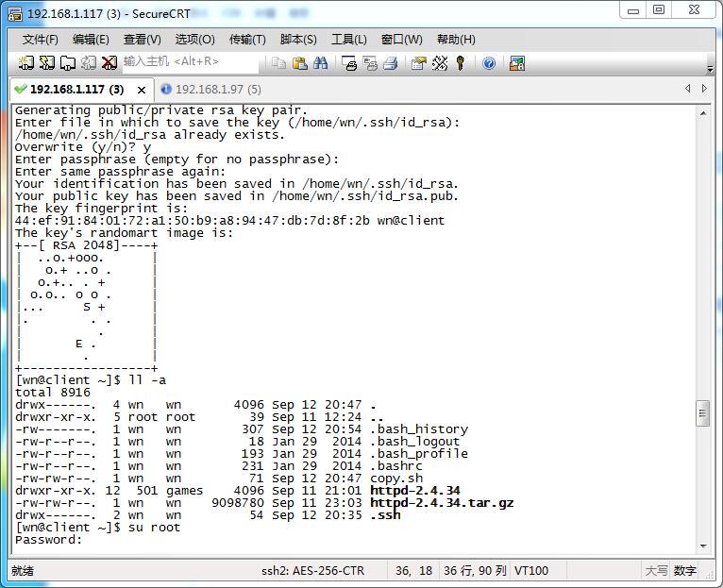Image resolution: width=723 pixels, height=588 pixels.
Task: Click the 输入主机 host input field
Action: click(191, 61)
